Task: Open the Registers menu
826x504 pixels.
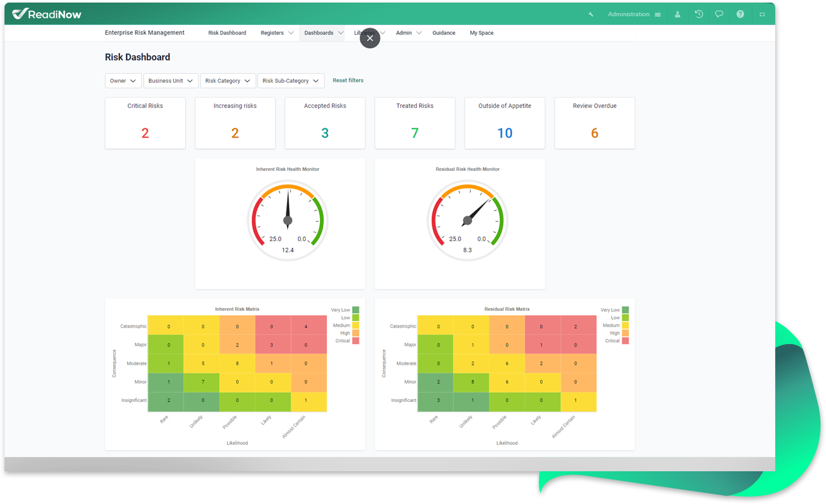Action: pos(272,33)
